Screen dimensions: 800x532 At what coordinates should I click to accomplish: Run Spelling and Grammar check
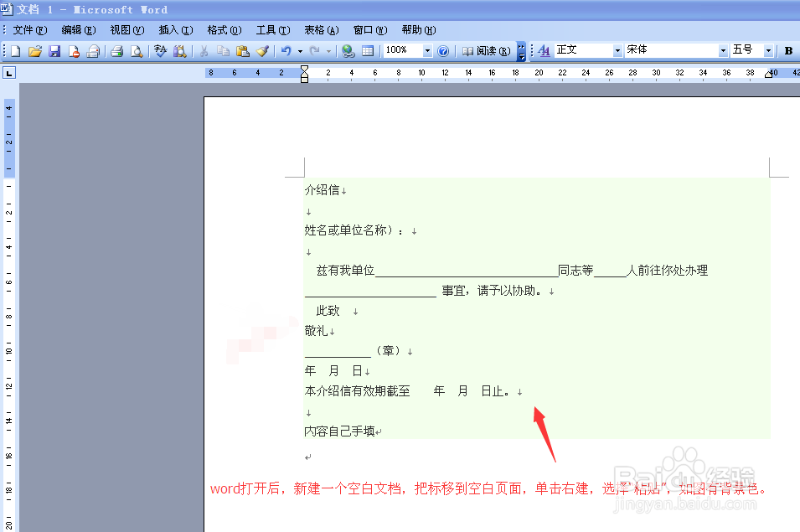[160, 50]
